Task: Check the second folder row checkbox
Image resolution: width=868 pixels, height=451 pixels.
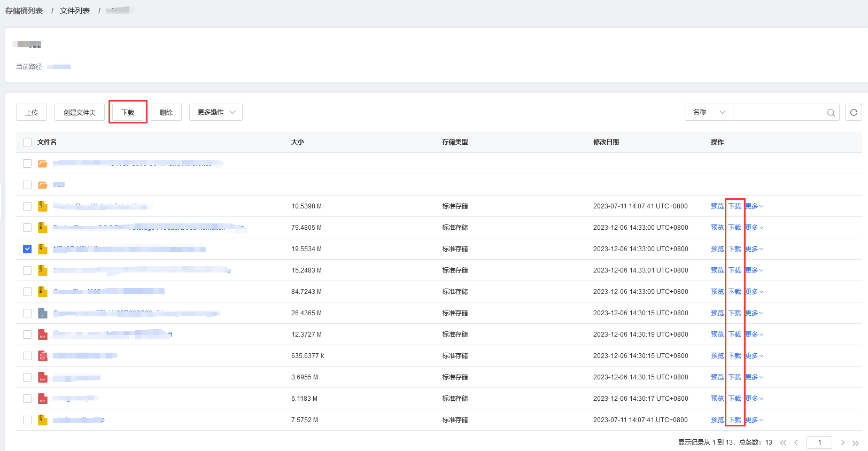Action: point(27,185)
